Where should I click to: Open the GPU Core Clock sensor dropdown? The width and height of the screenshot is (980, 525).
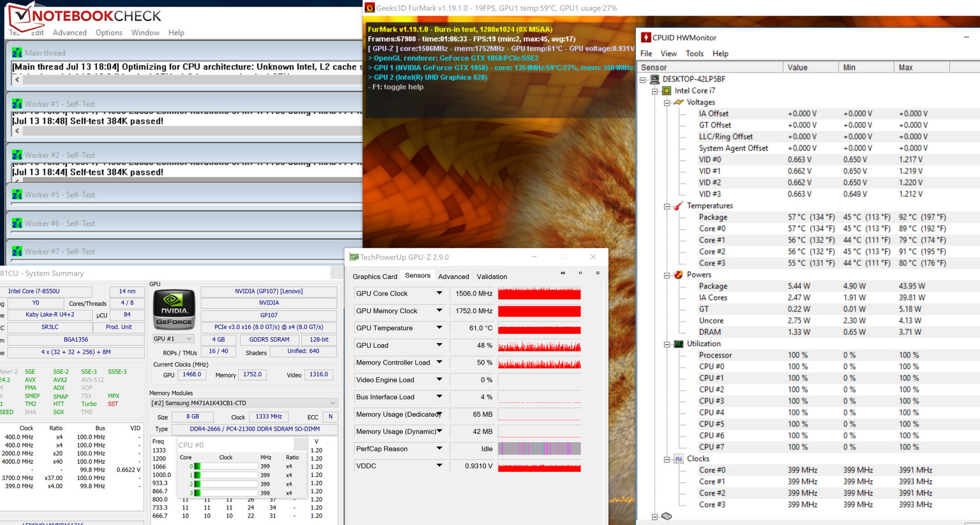point(439,293)
